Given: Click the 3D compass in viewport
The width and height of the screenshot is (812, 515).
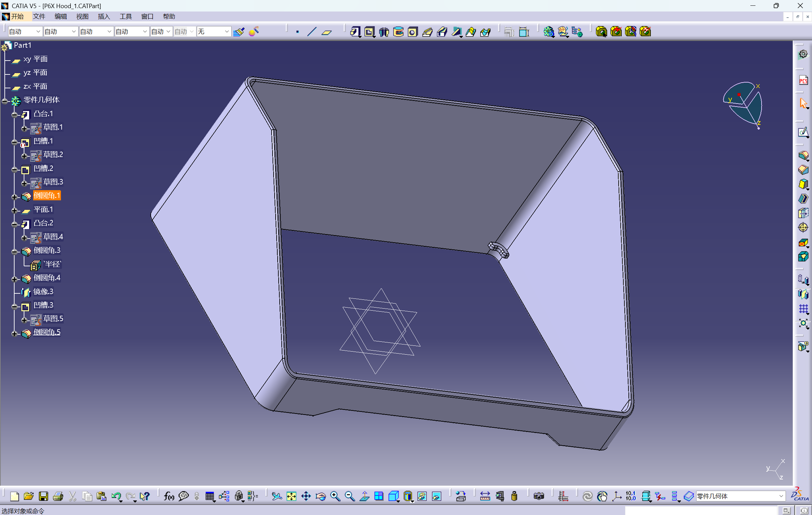Looking at the screenshot, I should point(743,105).
